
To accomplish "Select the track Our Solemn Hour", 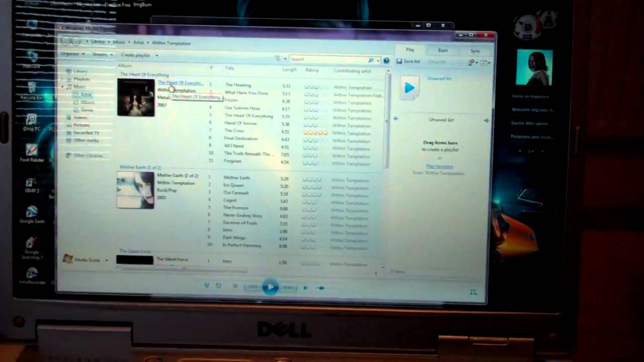I will point(242,108).
